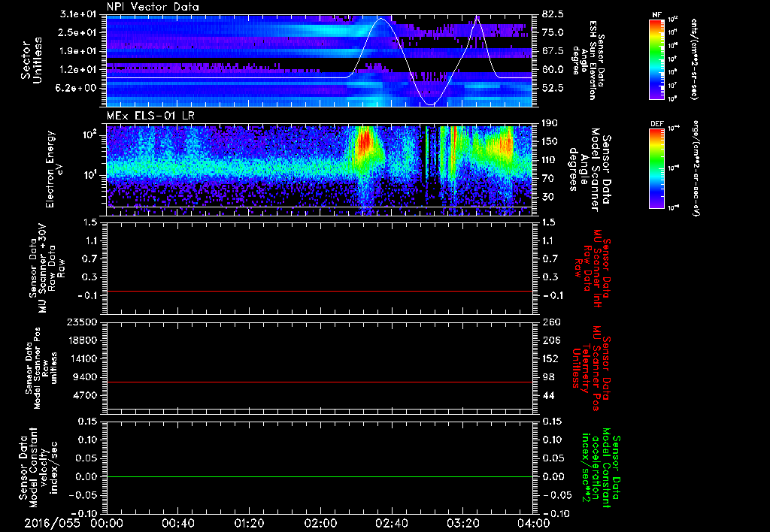Click the NF color scale bar
Image resolution: width=770 pixels, height=532 pixels.
tap(656, 59)
